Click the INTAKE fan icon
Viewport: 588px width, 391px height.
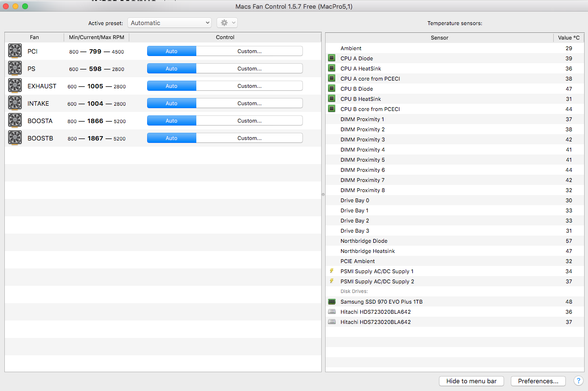15,103
